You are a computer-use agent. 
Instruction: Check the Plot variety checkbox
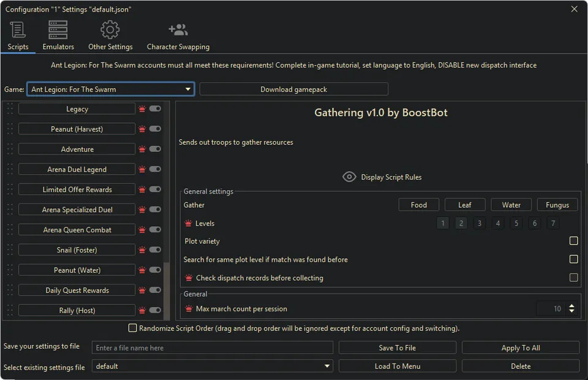pyautogui.click(x=573, y=241)
